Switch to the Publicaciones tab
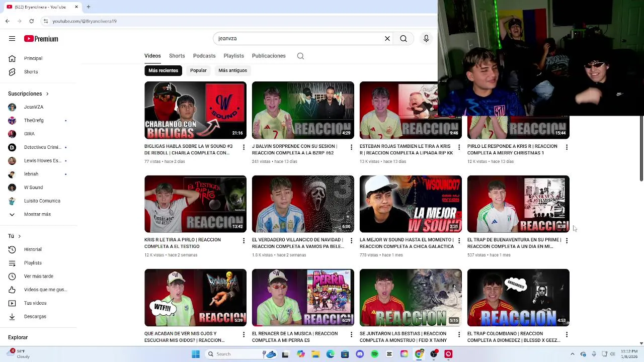Image resolution: width=644 pixels, height=362 pixels. click(x=269, y=56)
